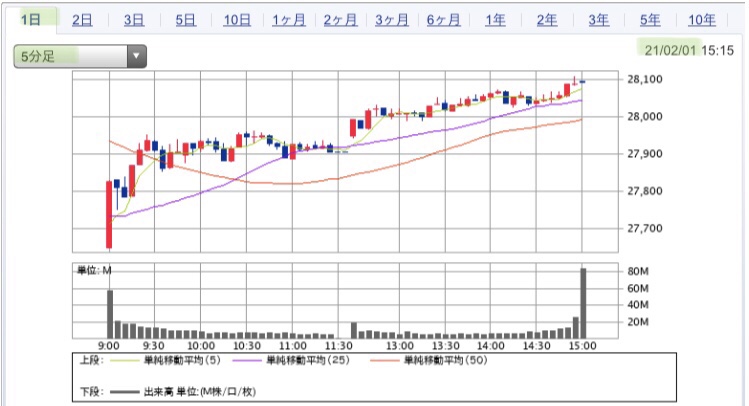Click the 27,900 price axis label

pyautogui.click(x=645, y=154)
